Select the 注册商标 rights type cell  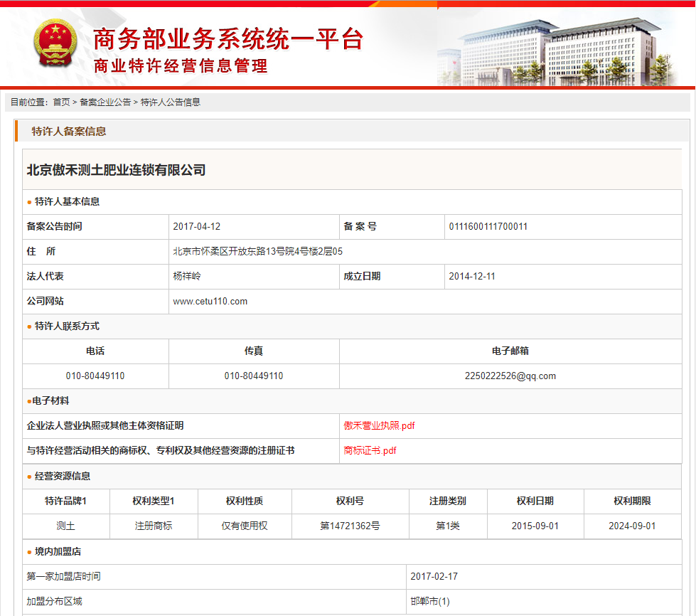(154, 526)
